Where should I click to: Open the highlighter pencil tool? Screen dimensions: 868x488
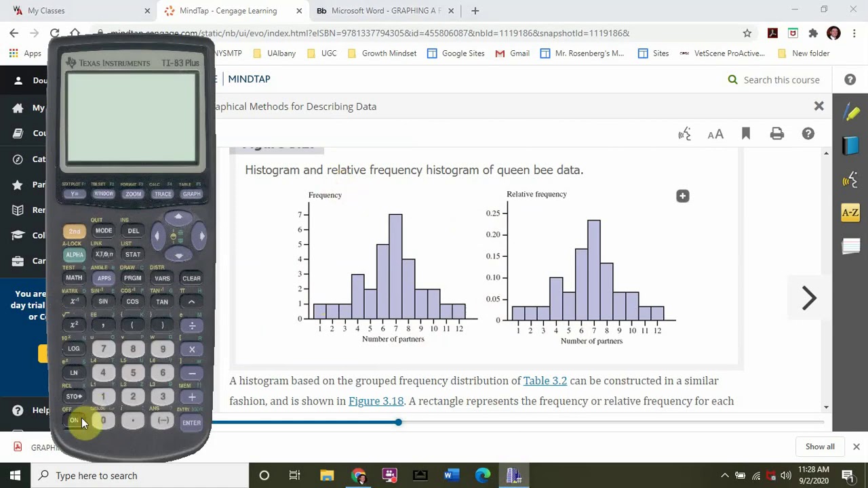pos(851,113)
